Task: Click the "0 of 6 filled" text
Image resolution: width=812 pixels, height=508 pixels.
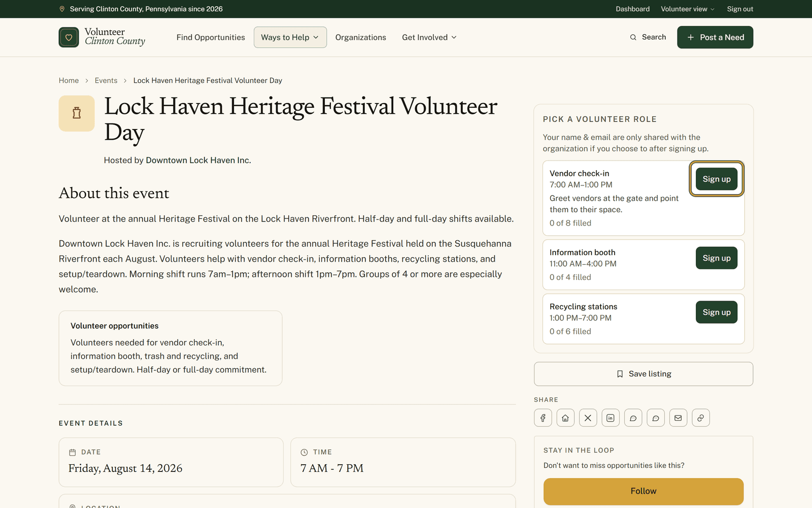Action: (x=570, y=331)
